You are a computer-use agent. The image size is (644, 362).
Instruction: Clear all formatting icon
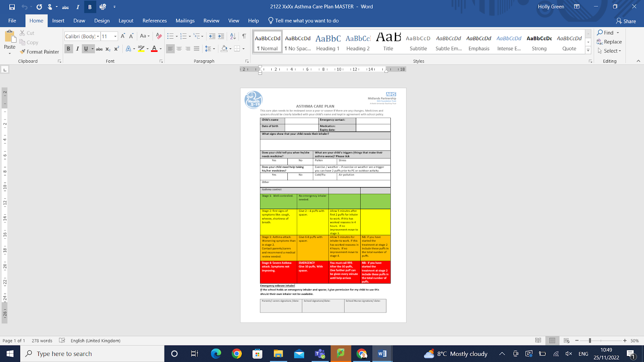pyautogui.click(x=159, y=36)
